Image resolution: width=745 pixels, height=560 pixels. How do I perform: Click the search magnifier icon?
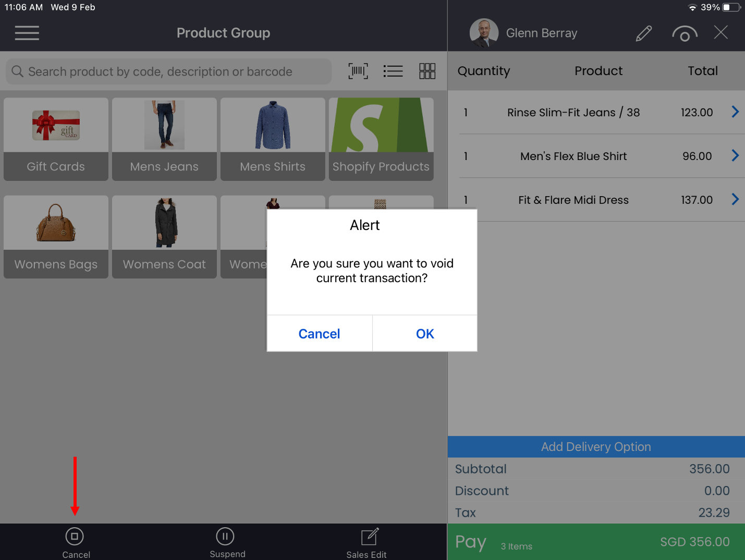point(17,71)
